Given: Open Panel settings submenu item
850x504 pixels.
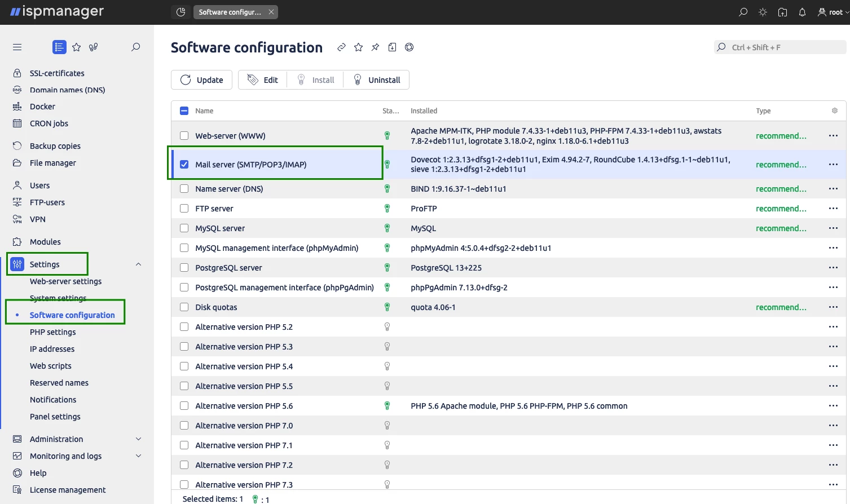Looking at the screenshot, I should (55, 417).
